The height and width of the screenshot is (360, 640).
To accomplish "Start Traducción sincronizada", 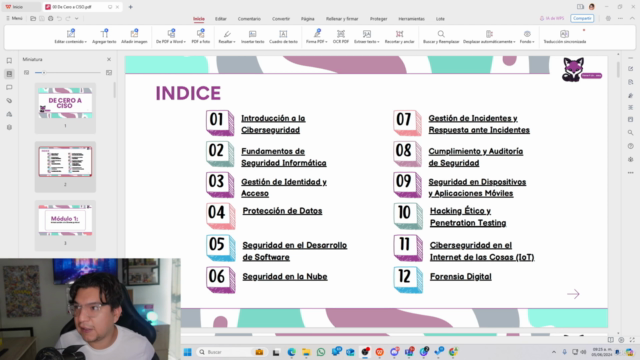I will coord(564,36).
